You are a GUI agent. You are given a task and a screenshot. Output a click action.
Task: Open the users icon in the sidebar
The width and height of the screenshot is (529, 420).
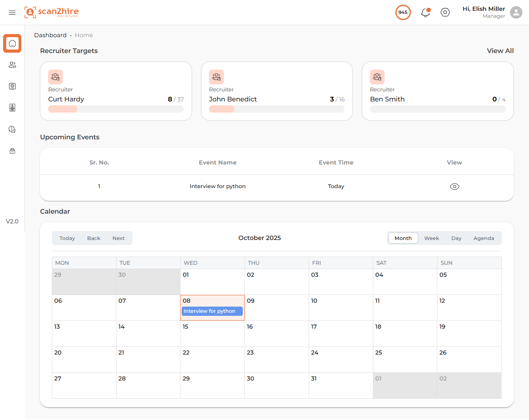point(12,65)
